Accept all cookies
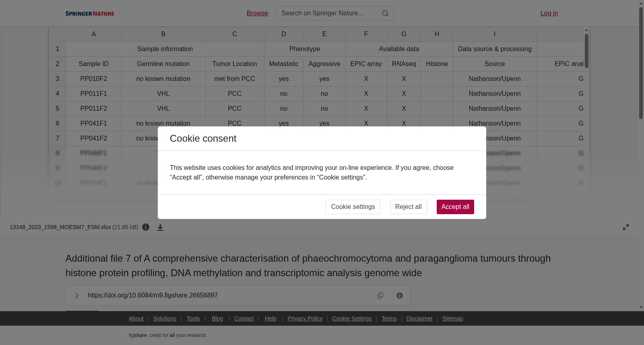Image resolution: width=644 pixels, height=345 pixels. [455, 207]
